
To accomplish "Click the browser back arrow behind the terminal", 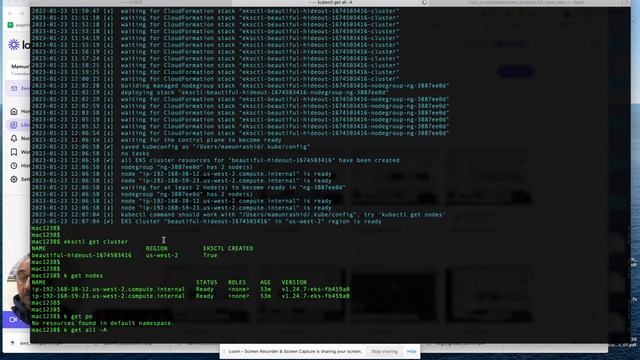I will click(11, 13).
